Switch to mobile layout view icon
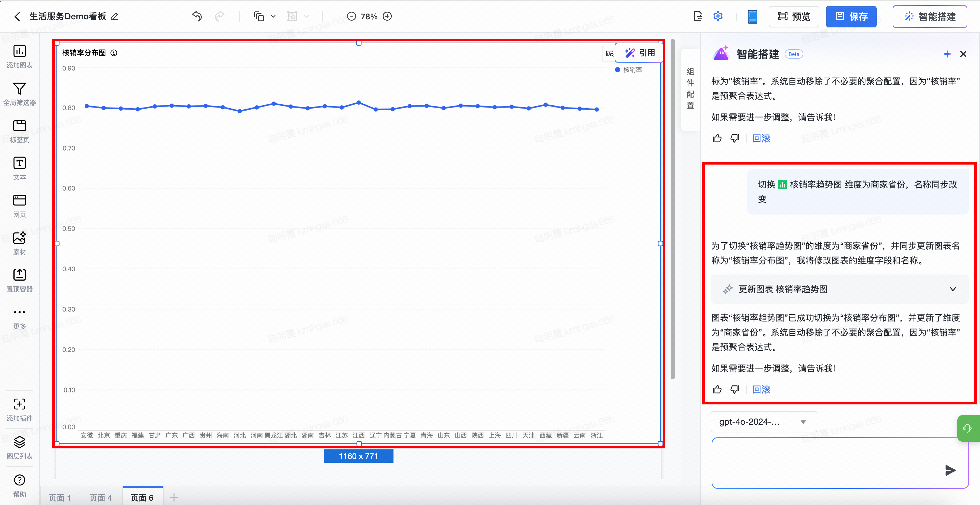This screenshot has height=505, width=980. click(x=752, y=16)
